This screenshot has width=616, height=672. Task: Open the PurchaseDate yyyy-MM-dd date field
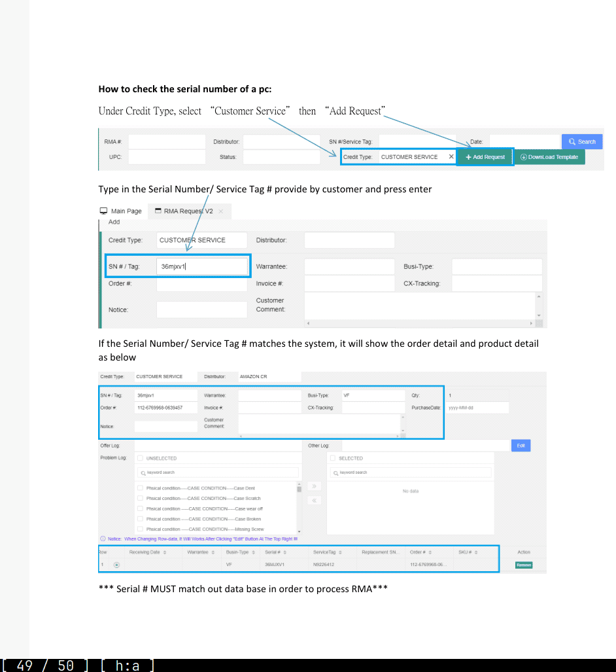coord(477,408)
